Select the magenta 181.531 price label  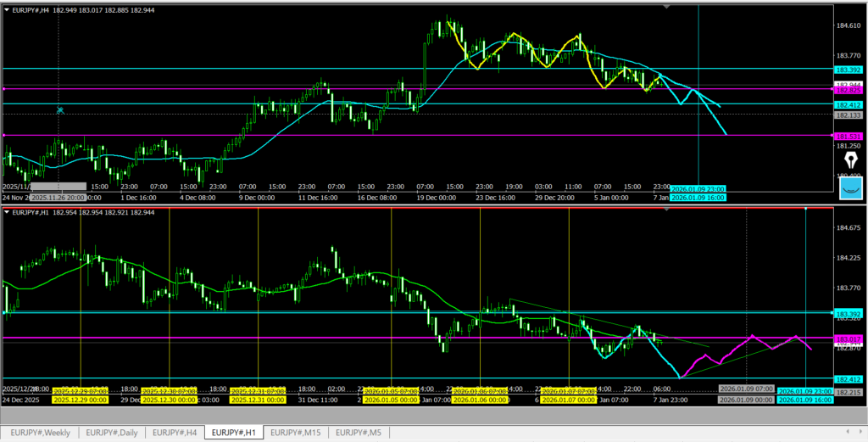click(849, 136)
